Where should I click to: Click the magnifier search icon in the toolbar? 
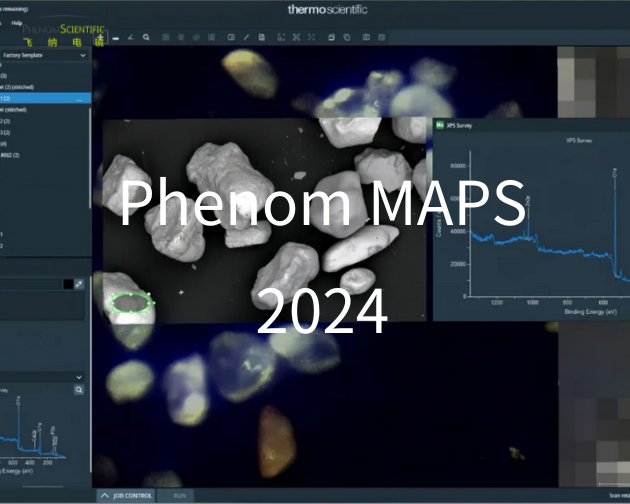tap(146, 37)
